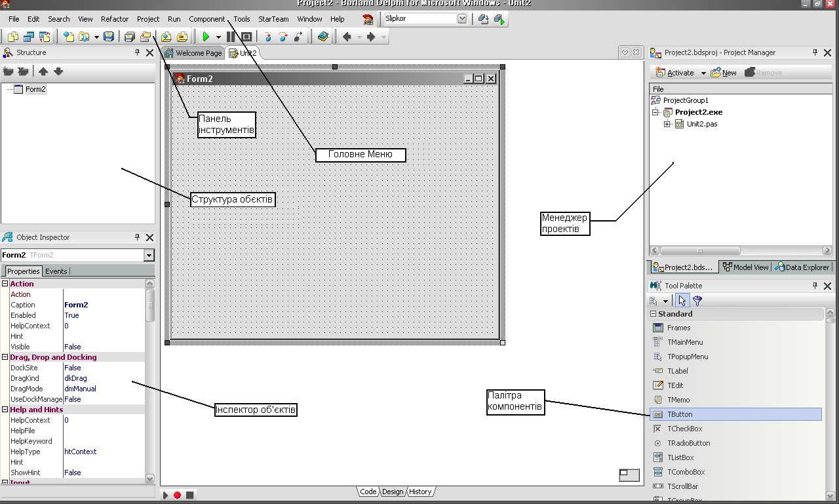The width and height of the screenshot is (839, 504).
Task: Click the Open file folder icon
Action: coord(84,37)
